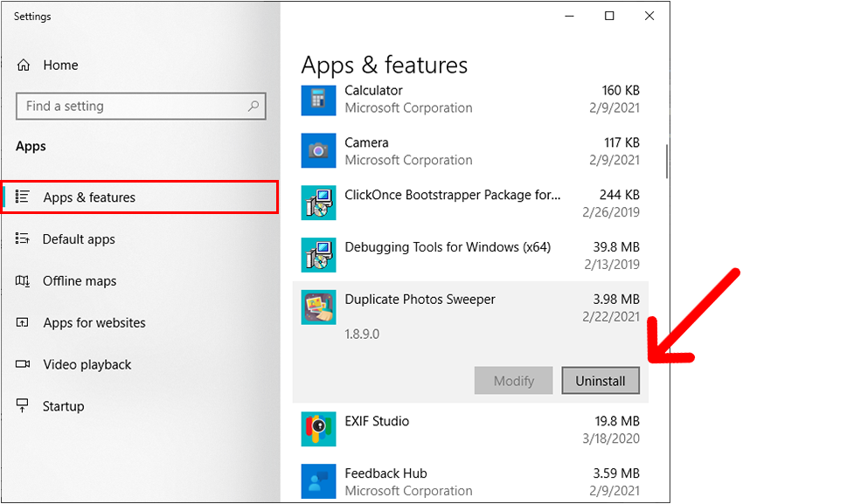Click the Camera app icon

(x=318, y=150)
